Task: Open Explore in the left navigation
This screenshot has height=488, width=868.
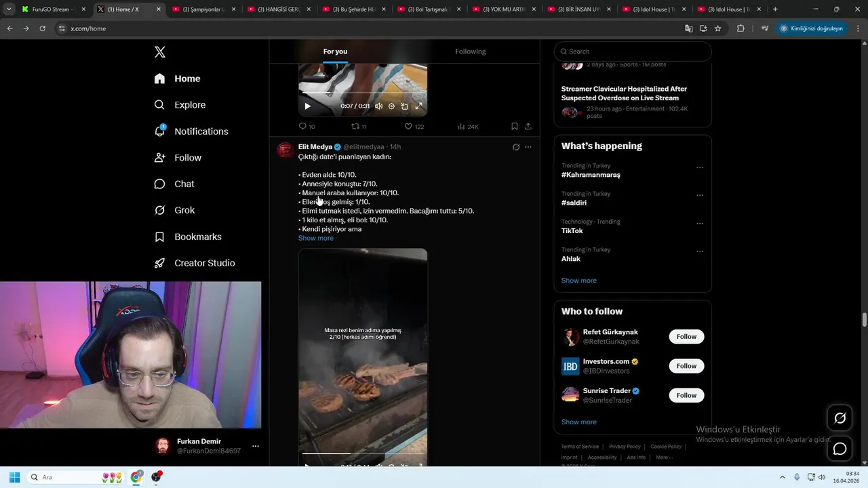Action: click(x=180, y=105)
